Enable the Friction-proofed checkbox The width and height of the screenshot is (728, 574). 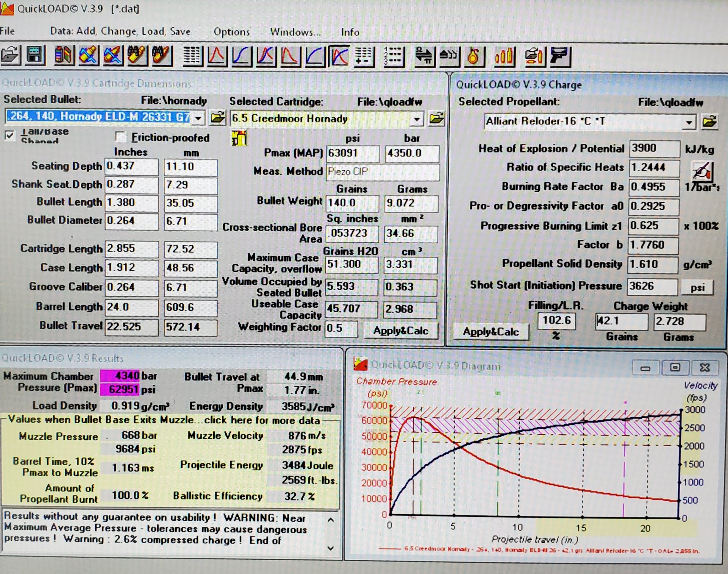(x=121, y=137)
